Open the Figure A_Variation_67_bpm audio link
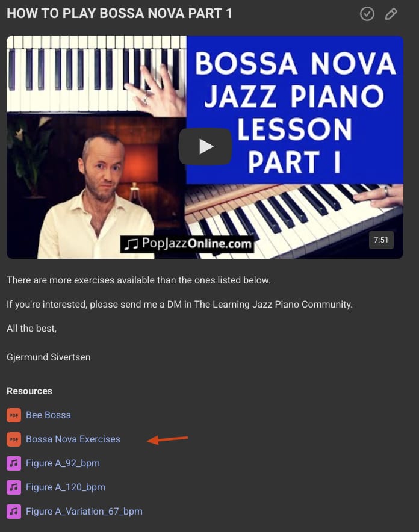 (84, 512)
